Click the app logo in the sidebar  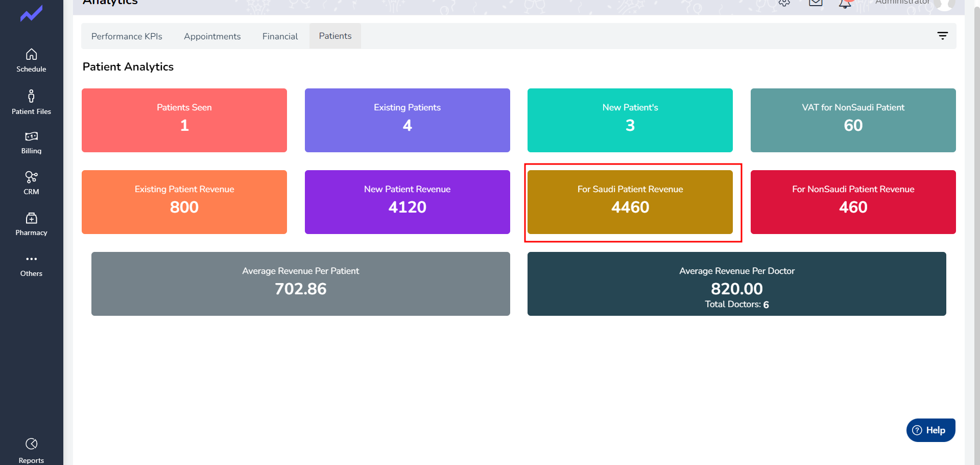pyautogui.click(x=31, y=13)
